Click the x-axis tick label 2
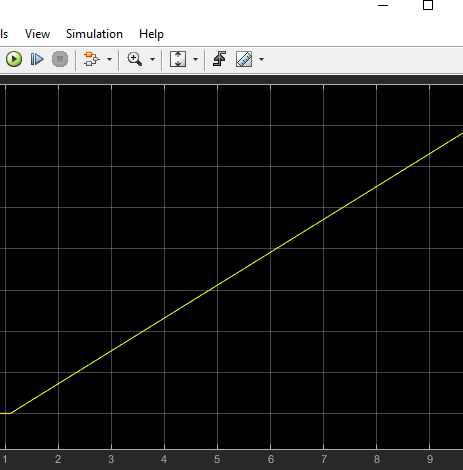 coord(58,459)
